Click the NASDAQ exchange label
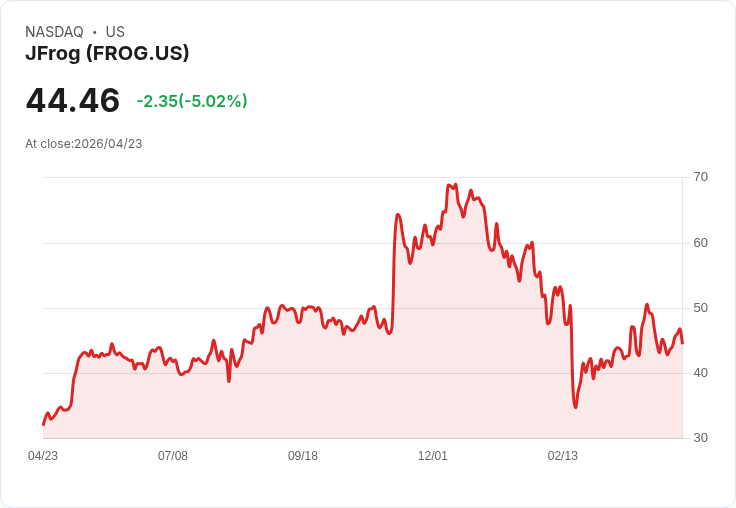 coord(54,32)
